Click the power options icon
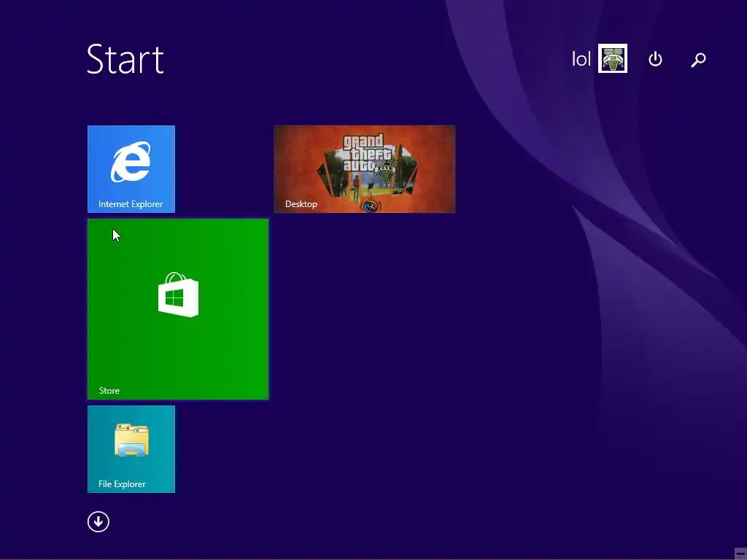The image size is (747, 560). click(x=656, y=59)
